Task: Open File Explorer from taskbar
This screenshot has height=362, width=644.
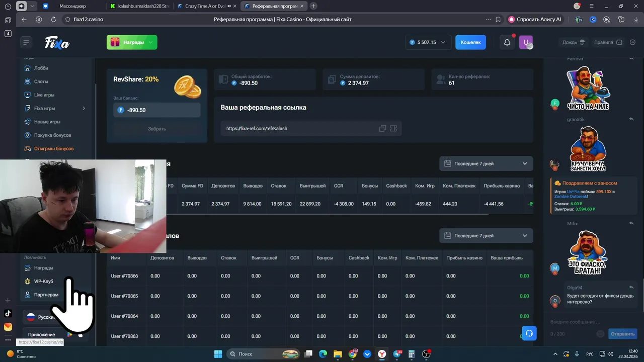Action: click(338, 354)
